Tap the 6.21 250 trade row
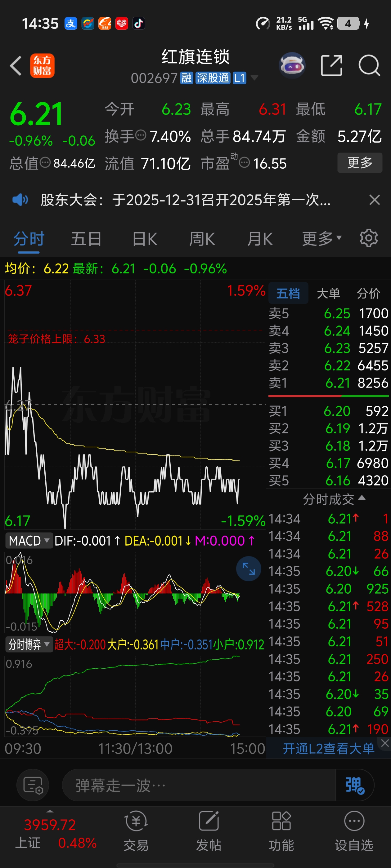Screen dimensions: 391x868 pyautogui.click(x=329, y=659)
